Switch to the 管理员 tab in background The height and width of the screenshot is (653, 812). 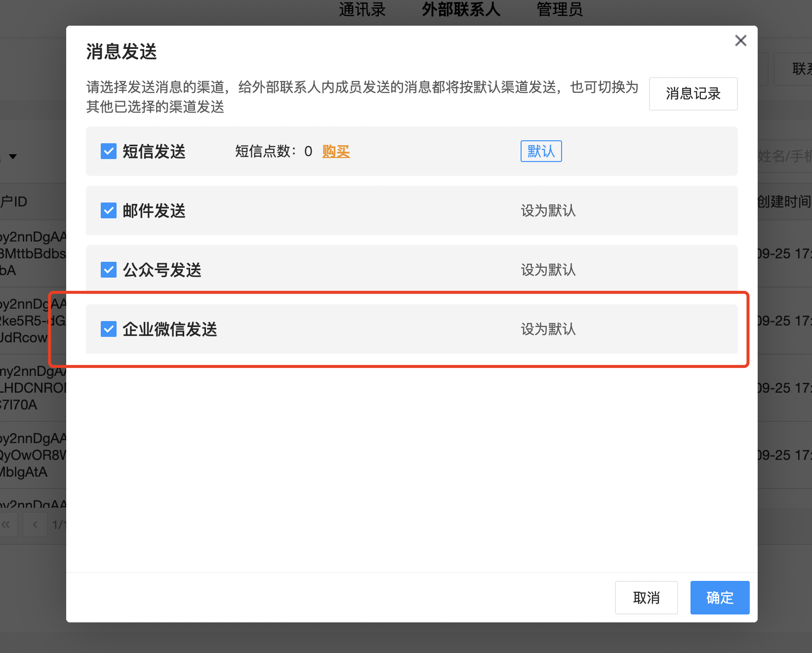tap(560, 9)
